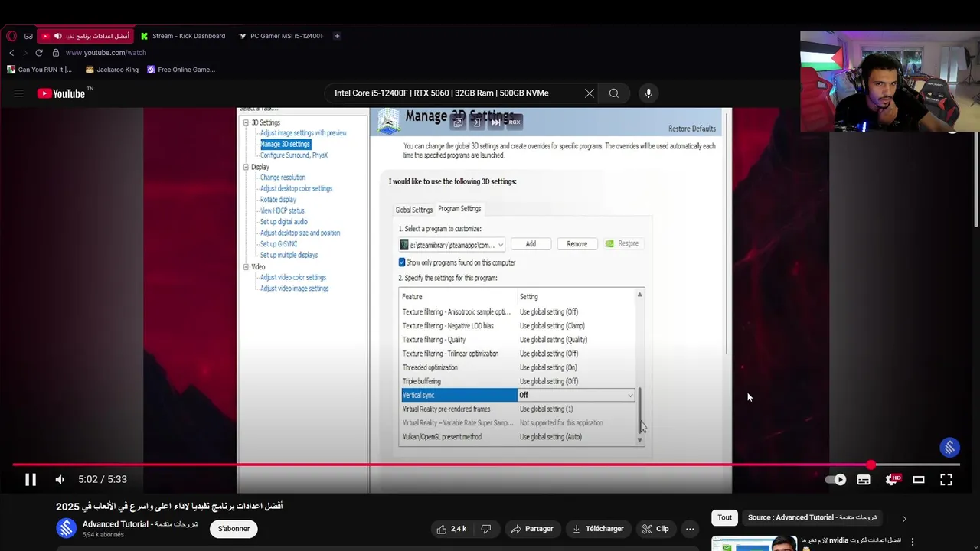
Task: Collapse the Display tree node
Action: [247, 167]
